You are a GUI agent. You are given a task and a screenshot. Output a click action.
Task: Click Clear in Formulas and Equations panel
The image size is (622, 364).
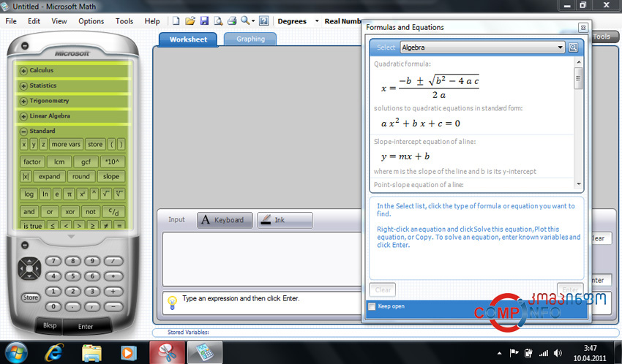click(x=383, y=290)
